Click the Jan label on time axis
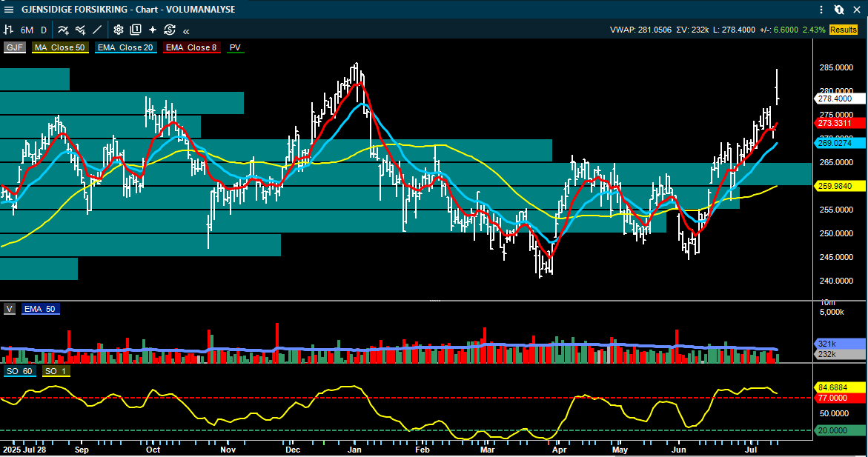 [354, 450]
